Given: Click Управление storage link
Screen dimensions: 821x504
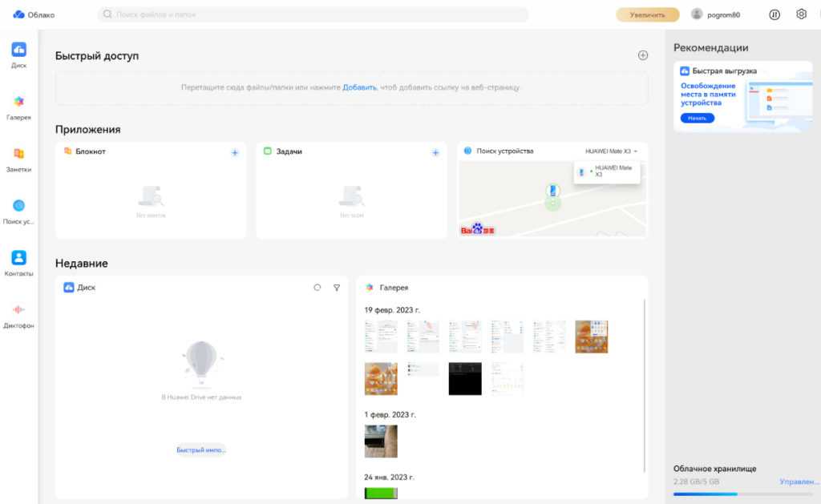Looking at the screenshot, I should click(799, 482).
